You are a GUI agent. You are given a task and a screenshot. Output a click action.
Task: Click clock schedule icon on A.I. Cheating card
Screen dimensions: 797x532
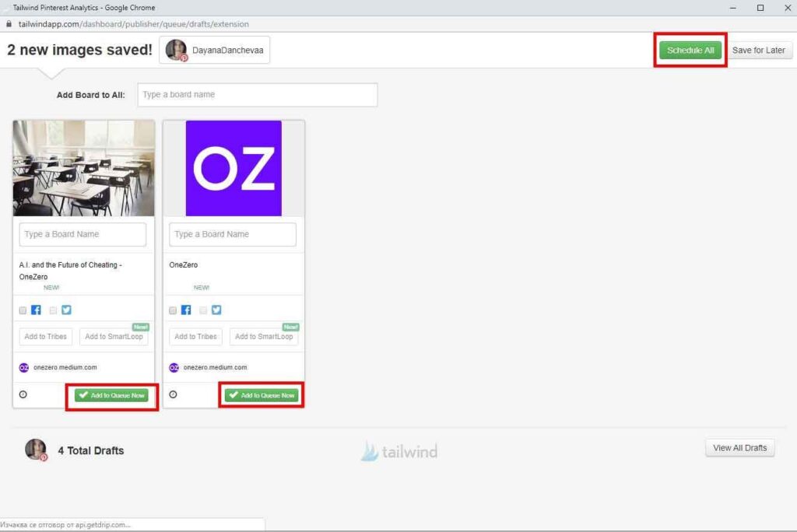(23, 395)
